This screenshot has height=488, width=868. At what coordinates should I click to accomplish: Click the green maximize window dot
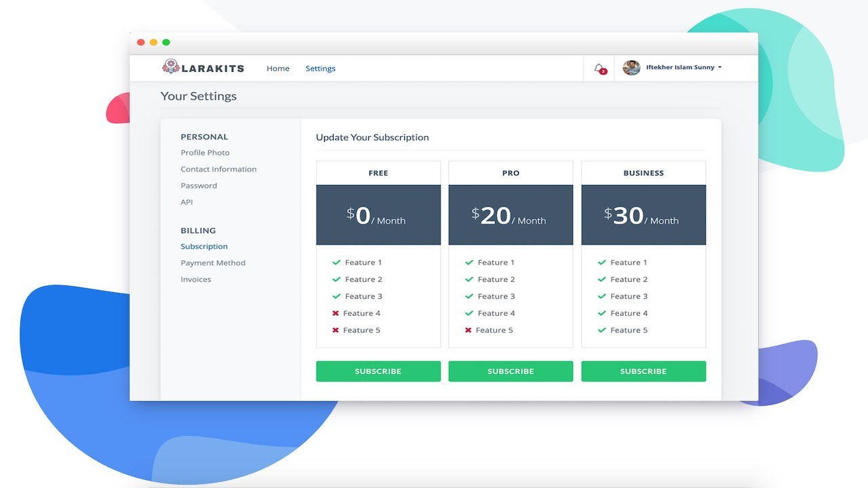166,43
